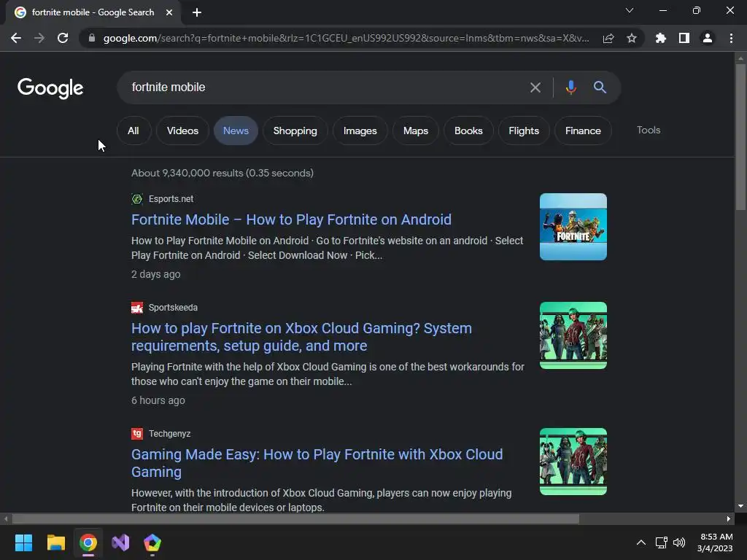747x560 pixels.
Task: Open the clock and date flyout
Action: pyautogui.click(x=716, y=542)
